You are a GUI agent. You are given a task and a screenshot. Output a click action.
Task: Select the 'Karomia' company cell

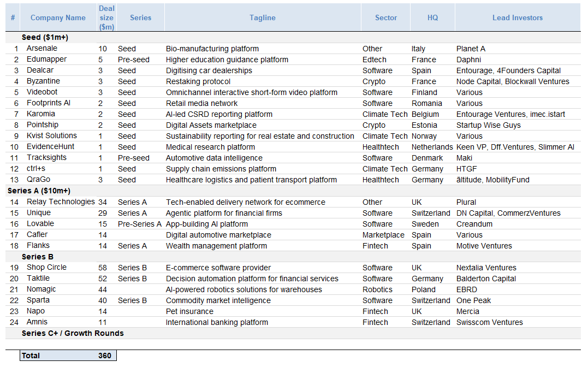click(x=41, y=114)
